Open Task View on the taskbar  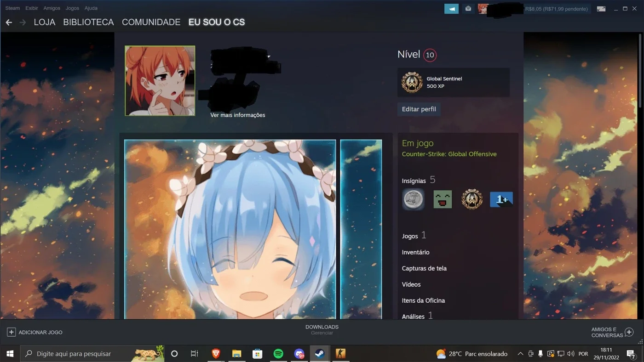(195, 354)
